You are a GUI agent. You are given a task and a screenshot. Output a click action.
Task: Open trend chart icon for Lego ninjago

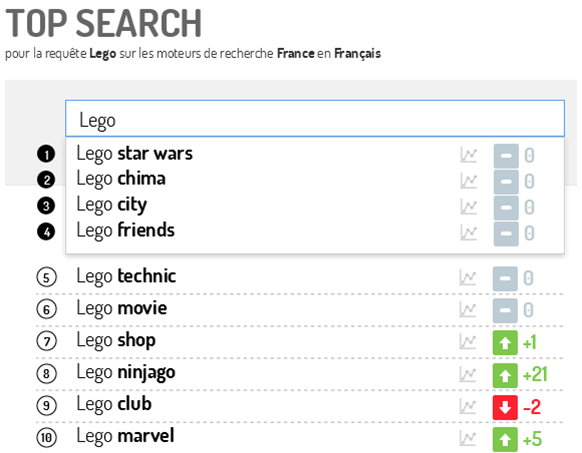click(x=468, y=375)
